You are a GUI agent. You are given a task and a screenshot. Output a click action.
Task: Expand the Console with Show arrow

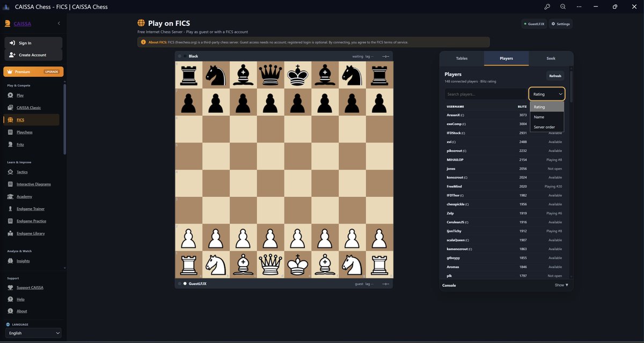pos(561,285)
